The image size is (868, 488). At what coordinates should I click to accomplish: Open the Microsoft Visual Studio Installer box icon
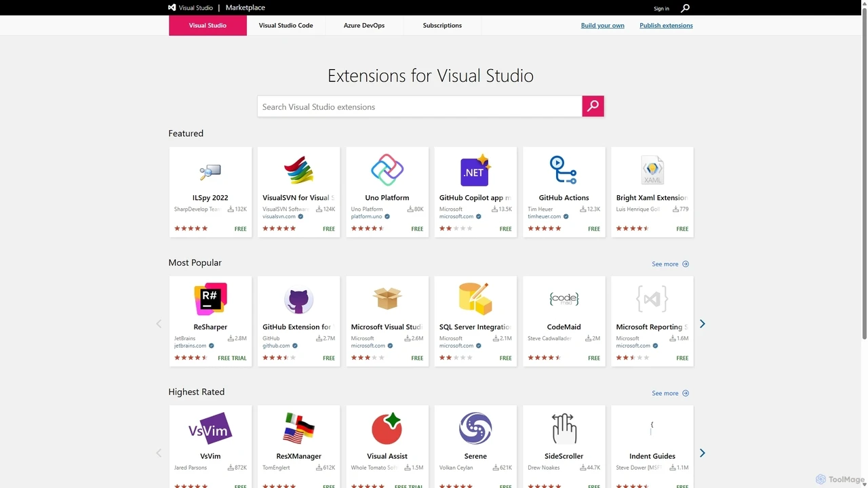[x=387, y=298]
